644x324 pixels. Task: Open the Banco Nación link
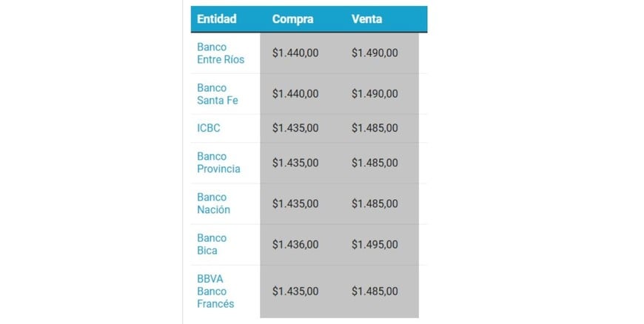pos(213,203)
